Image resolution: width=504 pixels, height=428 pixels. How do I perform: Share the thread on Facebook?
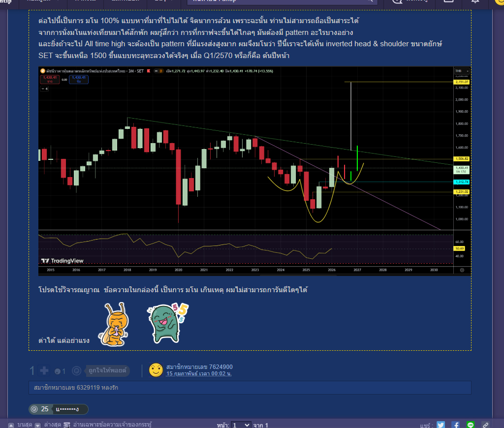click(455, 425)
